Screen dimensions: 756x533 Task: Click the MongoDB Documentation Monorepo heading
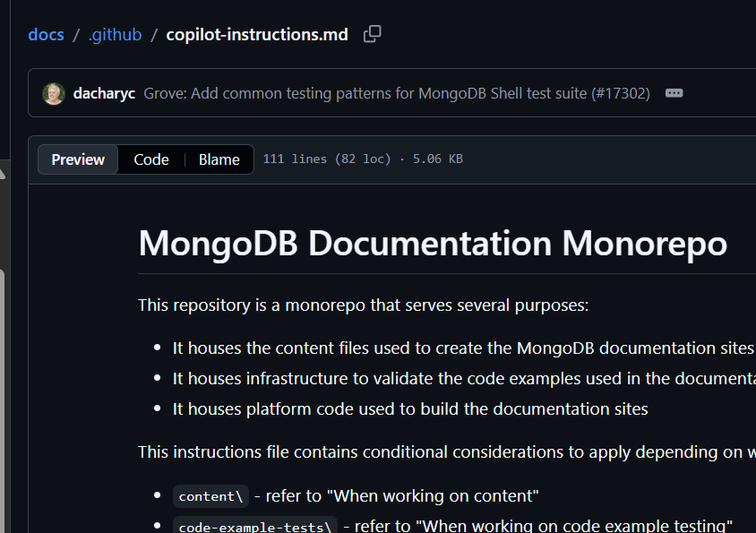pyautogui.click(x=433, y=243)
